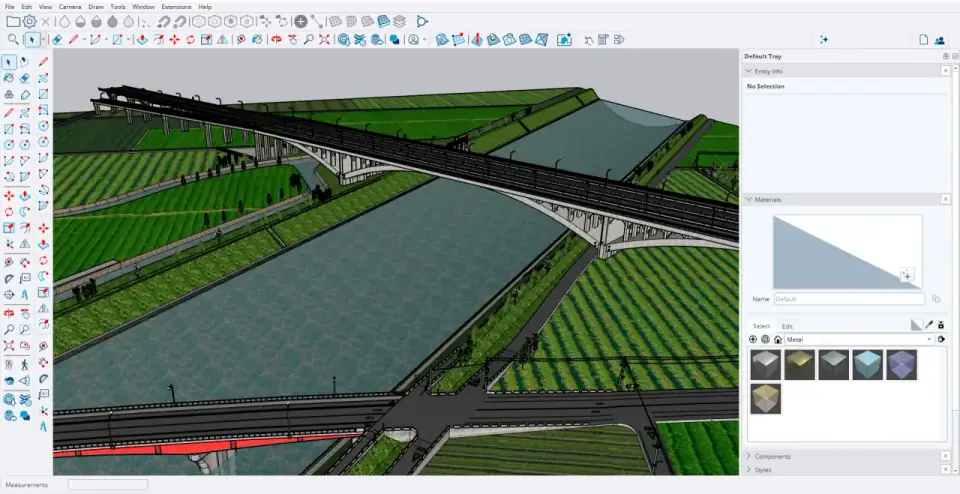The image size is (960, 494).
Task: Close the Entity Info panel
Action: click(945, 71)
